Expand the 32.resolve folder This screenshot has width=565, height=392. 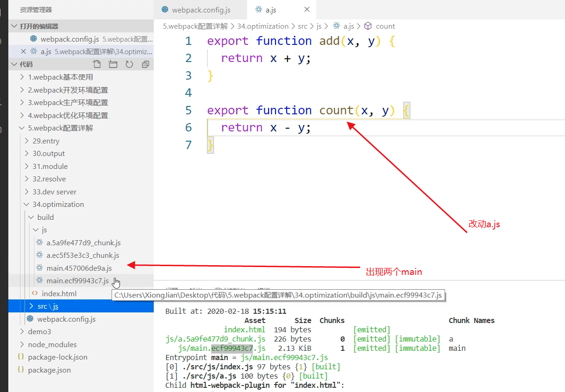coord(81,179)
